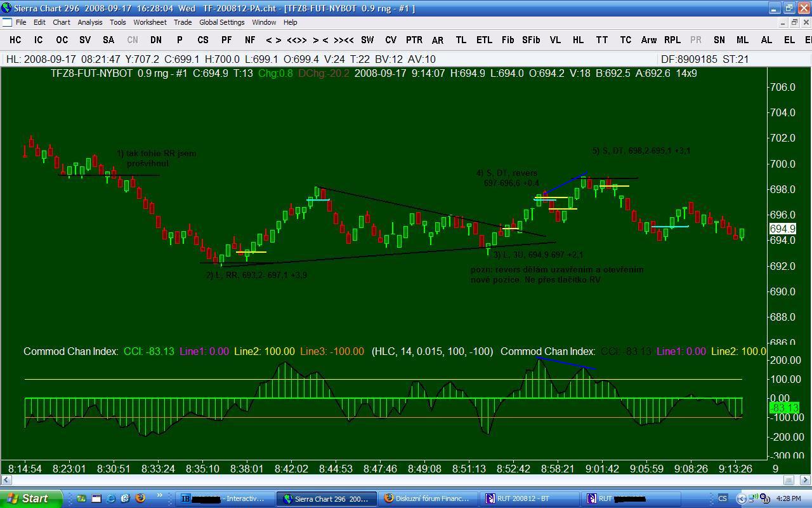Switch to the RUT 200812 - BT window

click(x=530, y=498)
